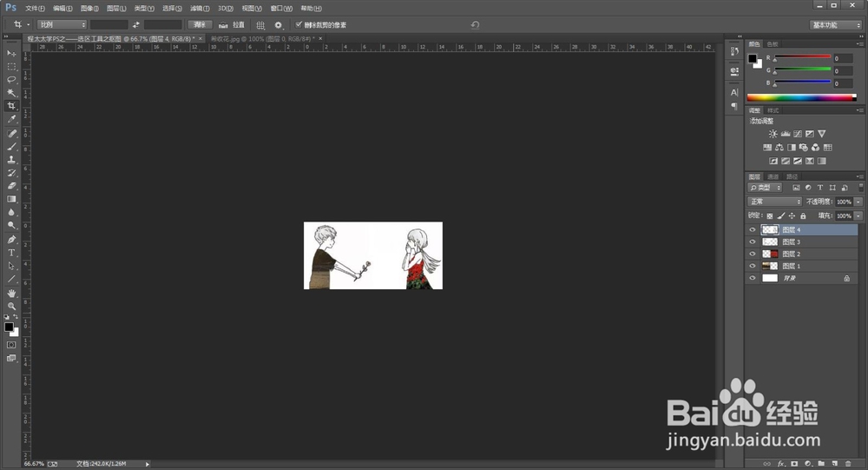Select the Gradient tool
Image resolution: width=868 pixels, height=470 pixels.
pos(11,199)
